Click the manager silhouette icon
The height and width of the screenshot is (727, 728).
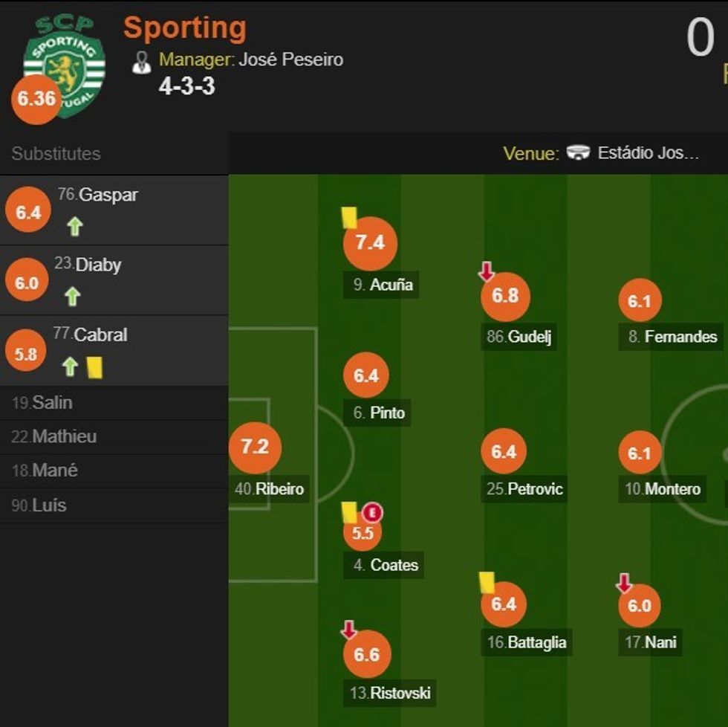coord(141,62)
